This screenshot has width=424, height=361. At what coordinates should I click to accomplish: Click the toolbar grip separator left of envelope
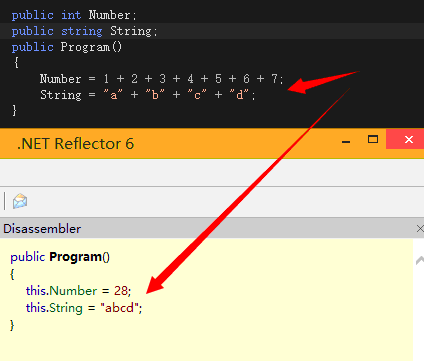coord(4,201)
